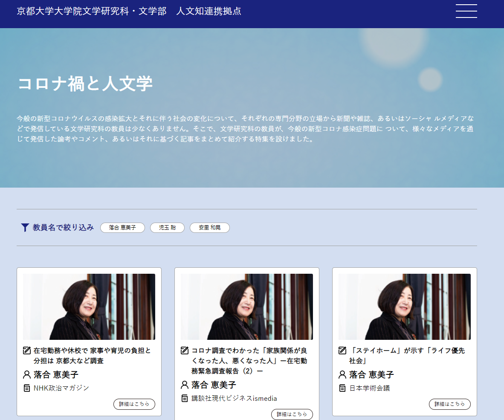This screenshot has height=420, width=504.
Task: Open article コロナ調査でわかった「家族関係が良くなった人
Action: [x=249, y=361]
